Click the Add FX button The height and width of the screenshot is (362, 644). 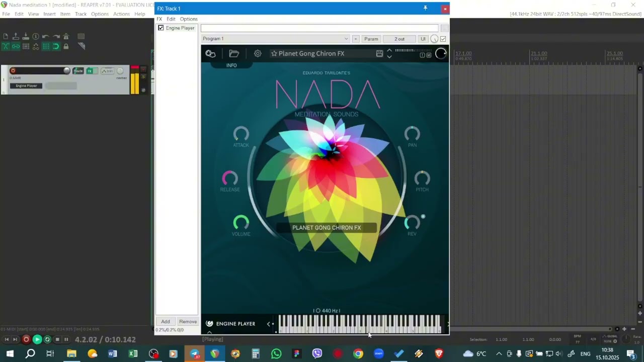166,322
